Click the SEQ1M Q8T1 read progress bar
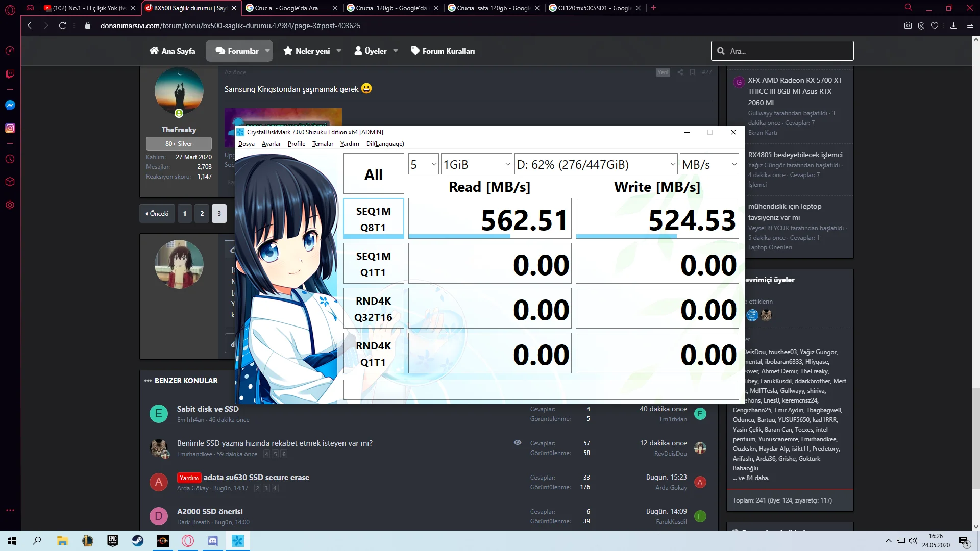 [459, 237]
